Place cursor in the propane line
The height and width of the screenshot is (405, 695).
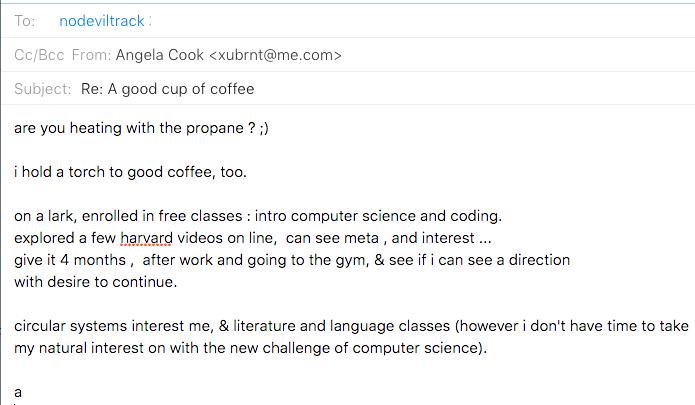click(x=141, y=128)
